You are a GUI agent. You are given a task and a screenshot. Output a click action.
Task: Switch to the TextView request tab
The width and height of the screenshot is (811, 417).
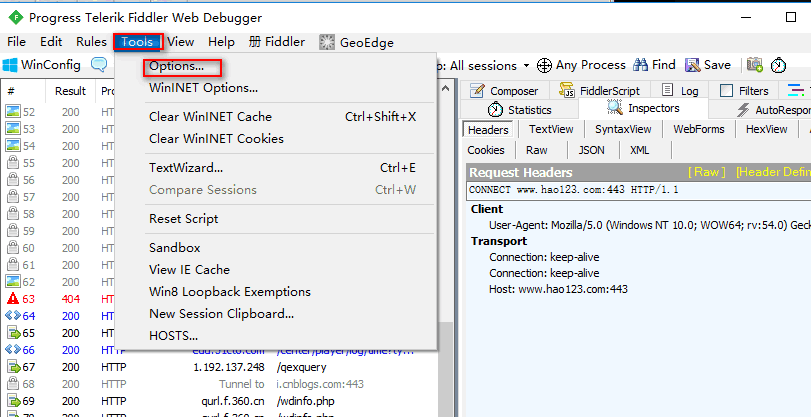pyautogui.click(x=549, y=129)
